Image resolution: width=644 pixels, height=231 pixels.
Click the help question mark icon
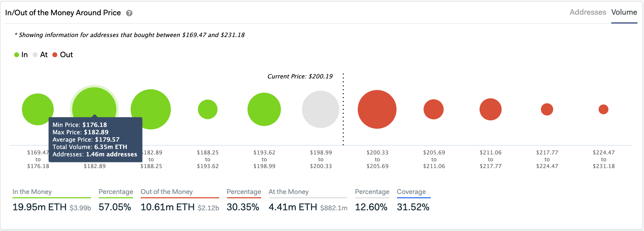pyautogui.click(x=129, y=13)
